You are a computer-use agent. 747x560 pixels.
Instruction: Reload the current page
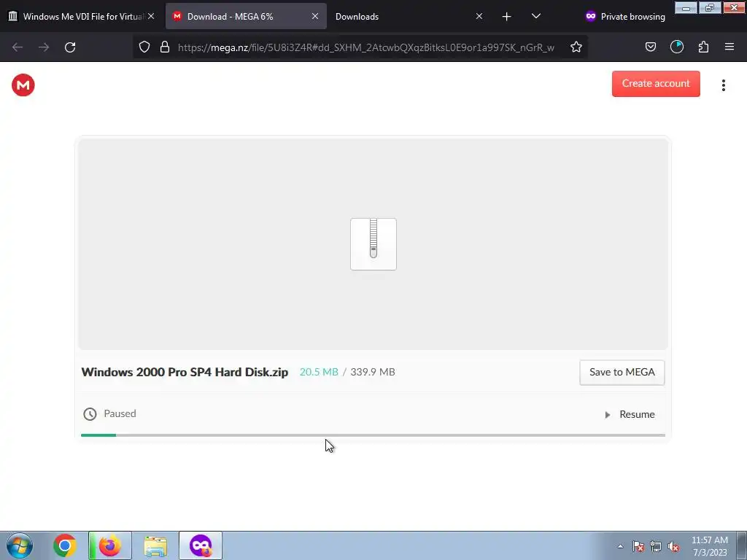(70, 47)
